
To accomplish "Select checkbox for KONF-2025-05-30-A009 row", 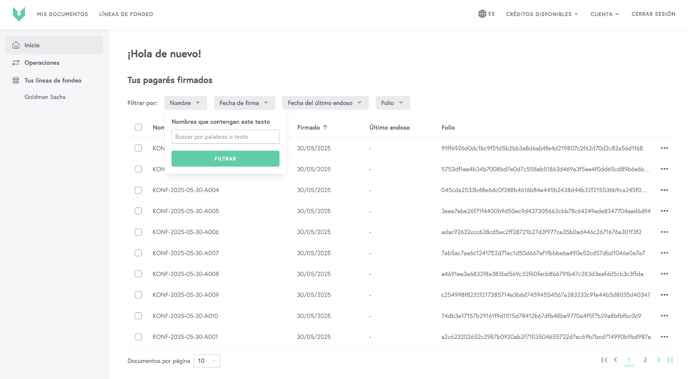I will [x=138, y=295].
